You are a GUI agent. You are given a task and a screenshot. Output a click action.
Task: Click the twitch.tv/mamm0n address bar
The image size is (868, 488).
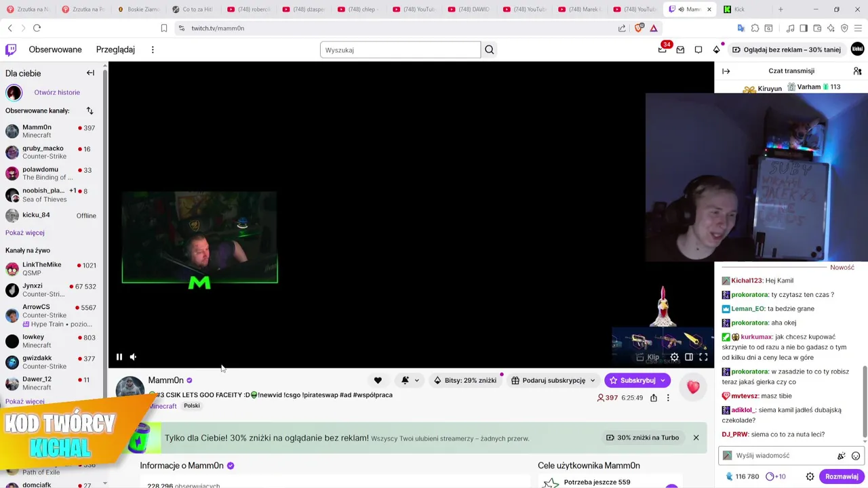[400, 28]
